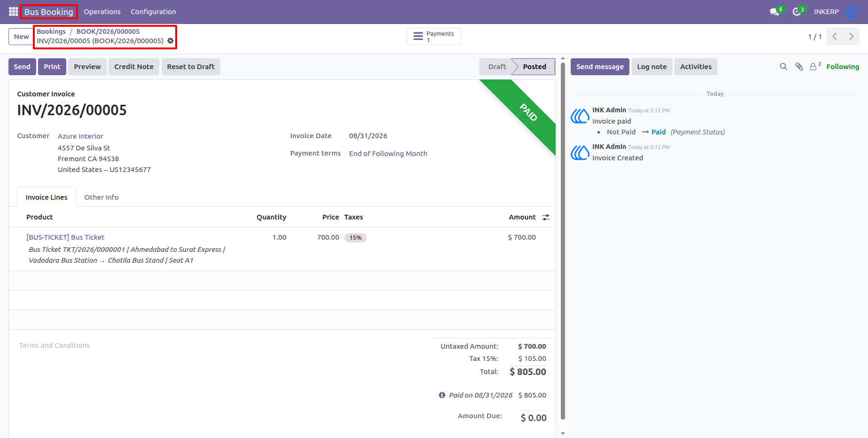Adjust invoice line columns settings icon
This screenshot has width=868, height=438.
pyautogui.click(x=546, y=217)
